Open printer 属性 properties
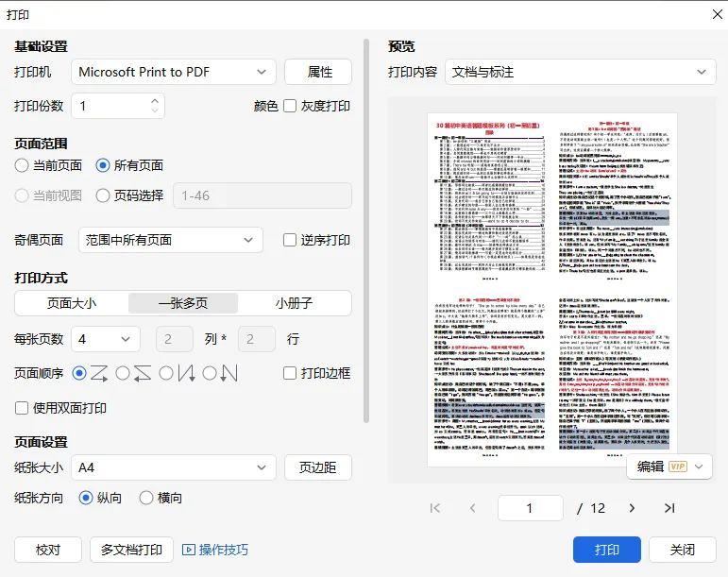This screenshot has height=577, width=728. [318, 72]
